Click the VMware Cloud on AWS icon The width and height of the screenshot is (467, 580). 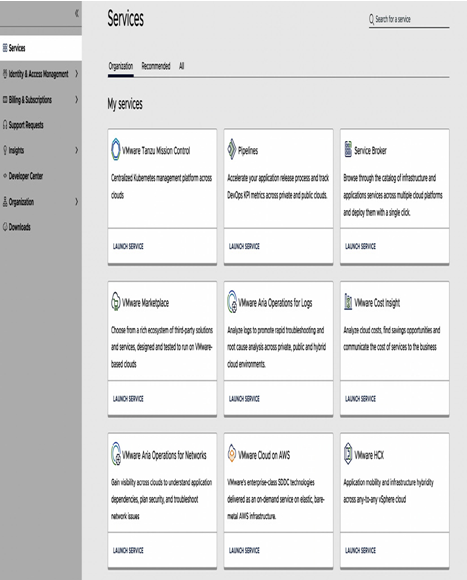coord(231,453)
